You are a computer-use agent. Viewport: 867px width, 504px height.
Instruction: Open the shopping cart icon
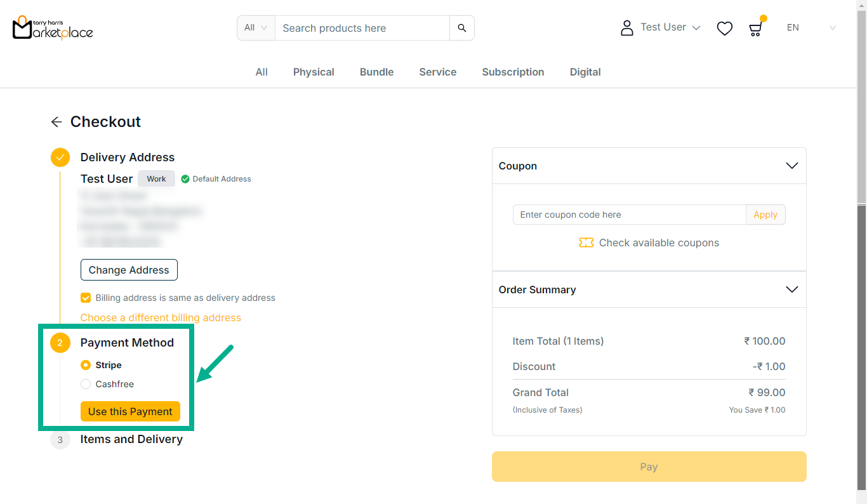(755, 29)
